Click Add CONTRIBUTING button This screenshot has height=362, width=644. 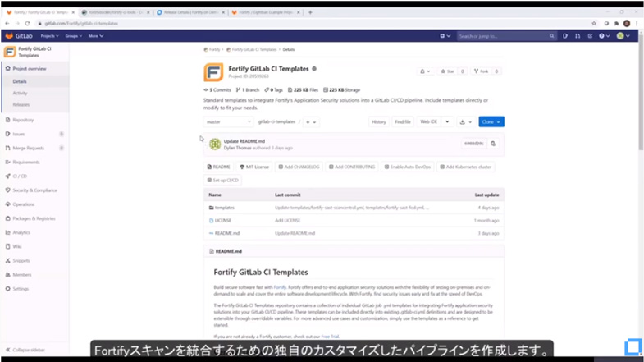click(x=352, y=167)
